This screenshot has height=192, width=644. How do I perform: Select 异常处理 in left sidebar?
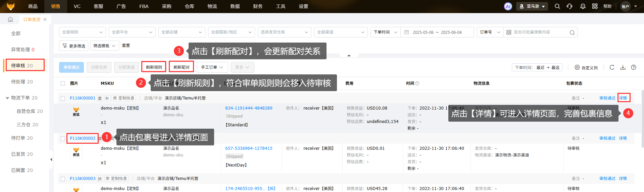23,50
